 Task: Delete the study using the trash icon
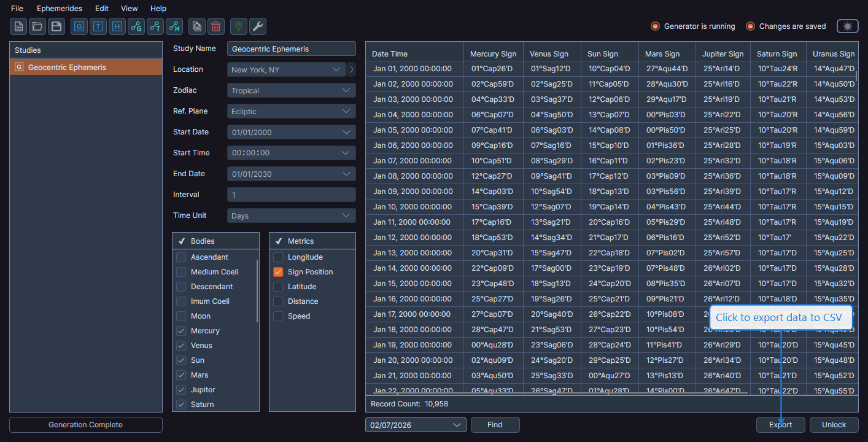tap(215, 26)
